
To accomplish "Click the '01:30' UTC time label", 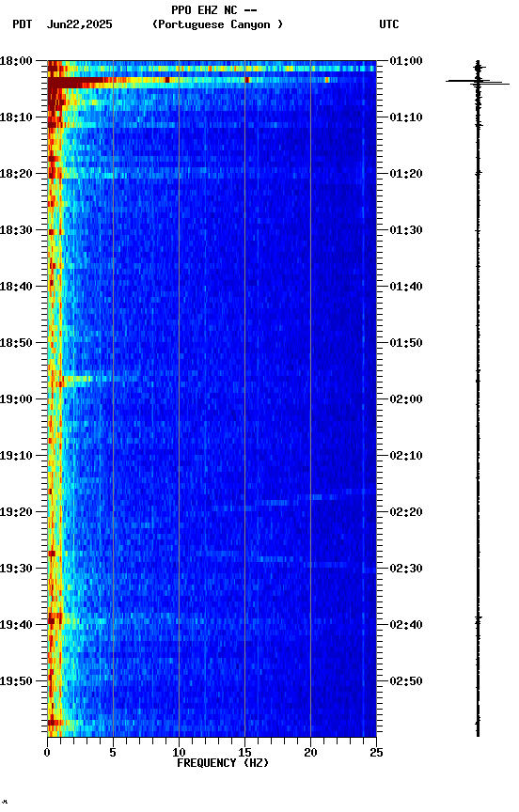I will point(406,230).
